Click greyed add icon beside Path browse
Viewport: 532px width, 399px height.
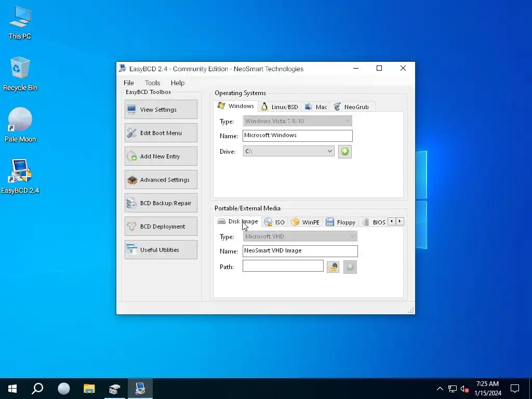click(x=350, y=267)
